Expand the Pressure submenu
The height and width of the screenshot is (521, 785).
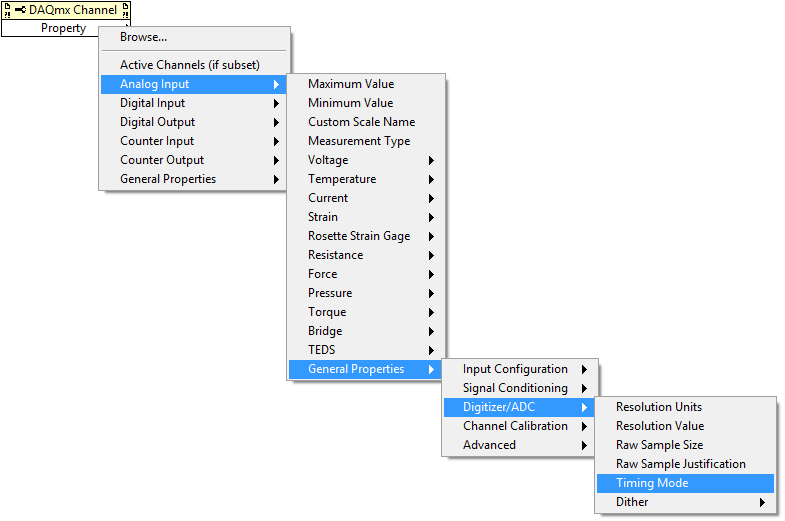366,293
